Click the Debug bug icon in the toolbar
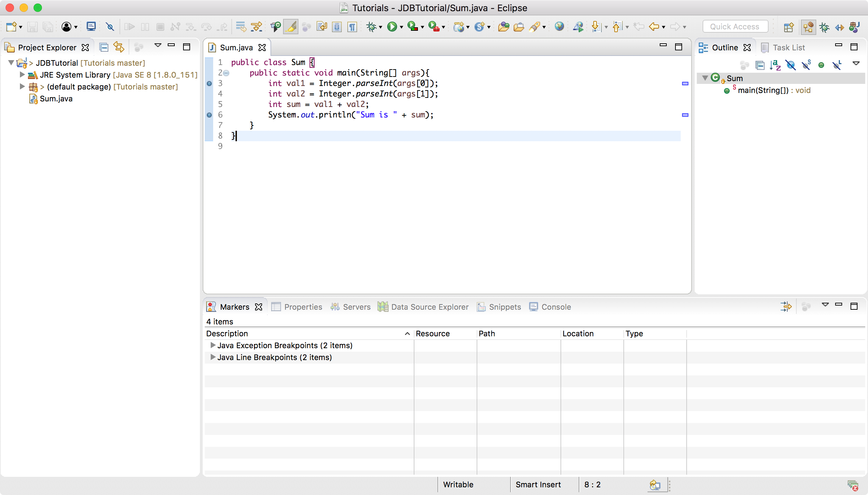This screenshot has width=868, height=495. pyautogui.click(x=371, y=27)
